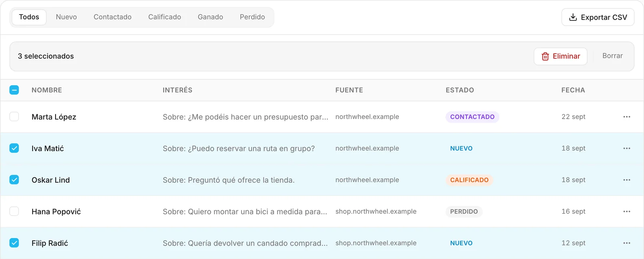Show the Calificado tab

point(165,17)
